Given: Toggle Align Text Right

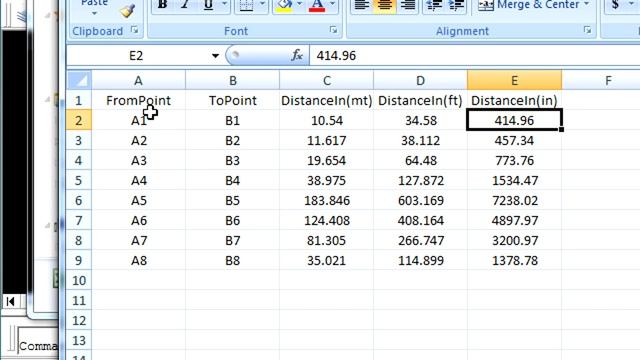Looking at the screenshot, I should (x=408, y=5).
